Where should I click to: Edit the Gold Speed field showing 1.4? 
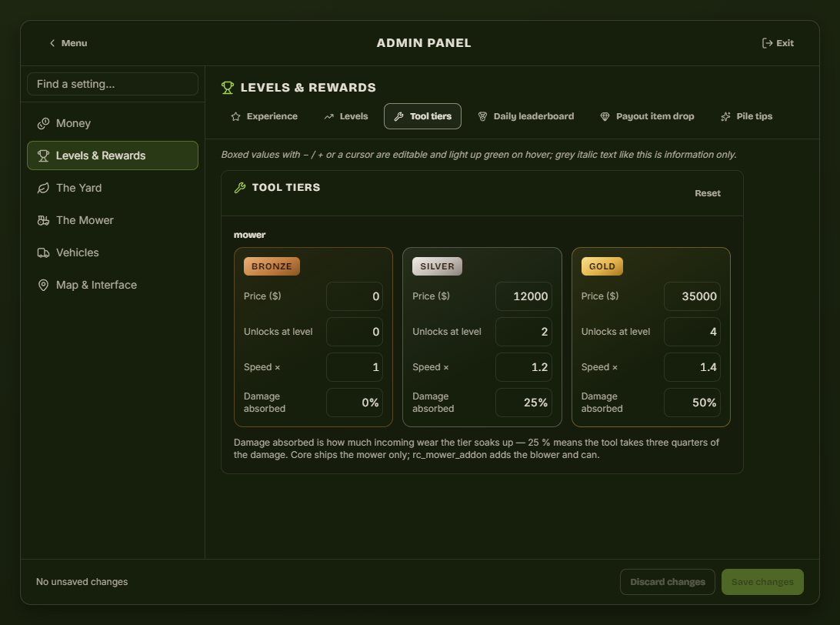point(692,367)
